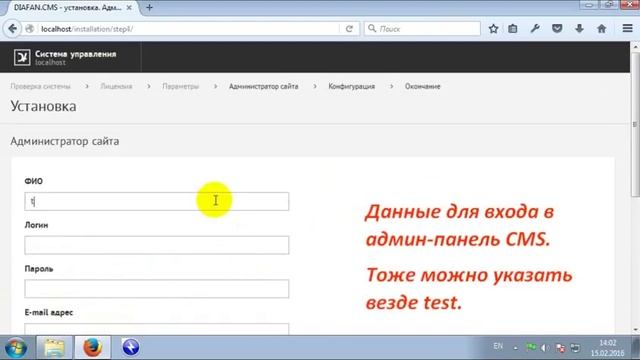Click the search magnifier icon

(372, 29)
